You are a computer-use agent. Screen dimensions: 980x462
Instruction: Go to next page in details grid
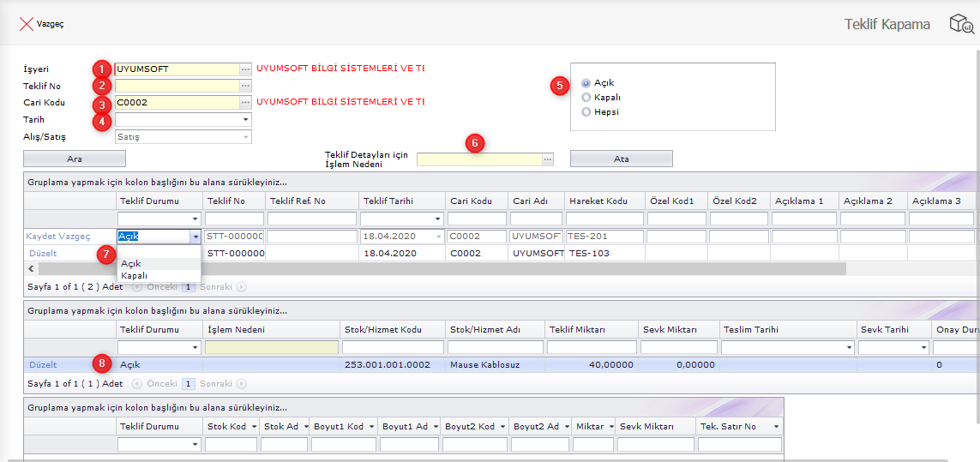tap(241, 384)
